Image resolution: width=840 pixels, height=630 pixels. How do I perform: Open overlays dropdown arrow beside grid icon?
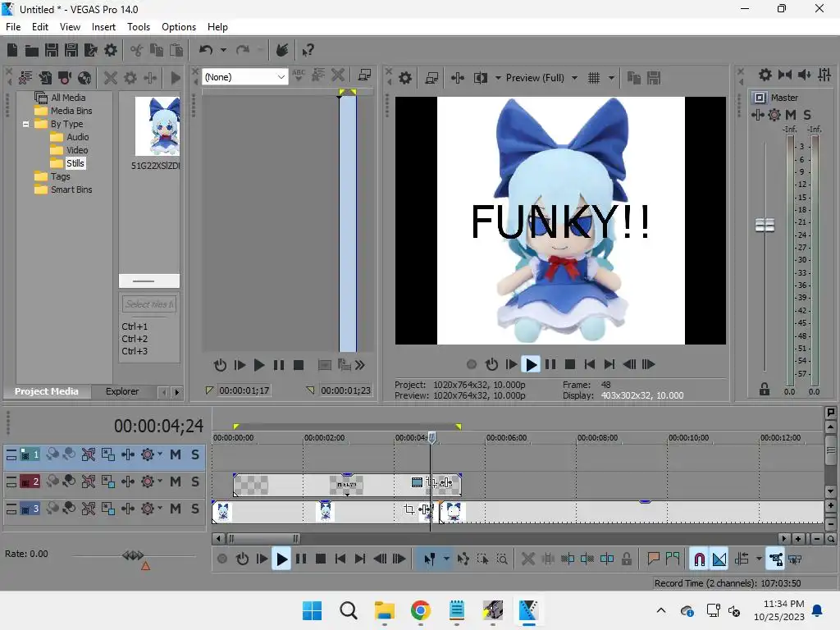(x=611, y=78)
